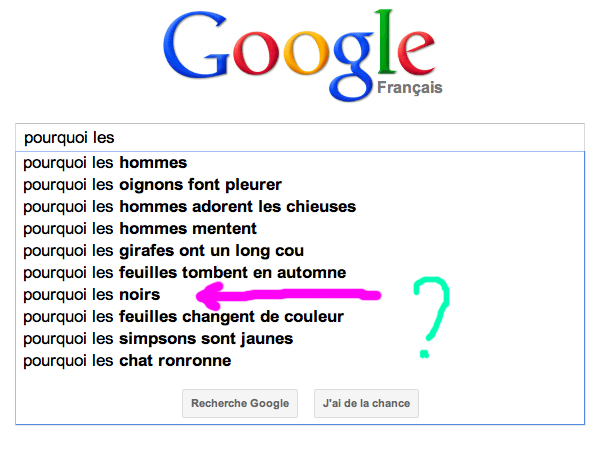Select first suggestion 'pourquoi les hommes'
610x455 pixels.
(105, 162)
